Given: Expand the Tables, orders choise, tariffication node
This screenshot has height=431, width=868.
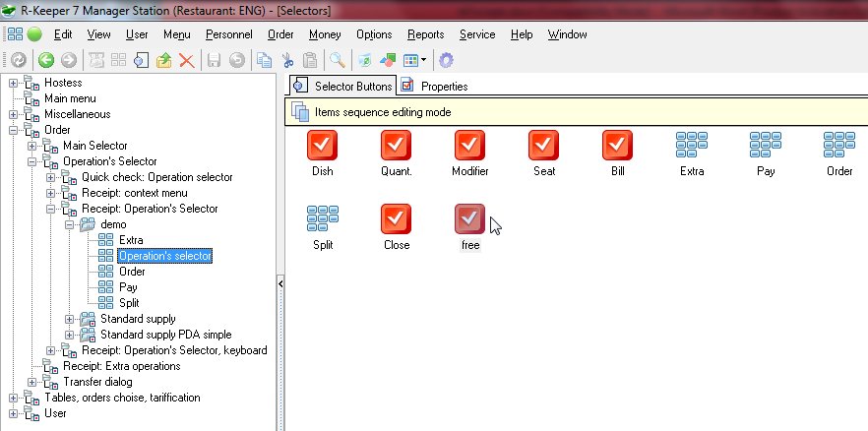Looking at the screenshot, I should coord(14,398).
